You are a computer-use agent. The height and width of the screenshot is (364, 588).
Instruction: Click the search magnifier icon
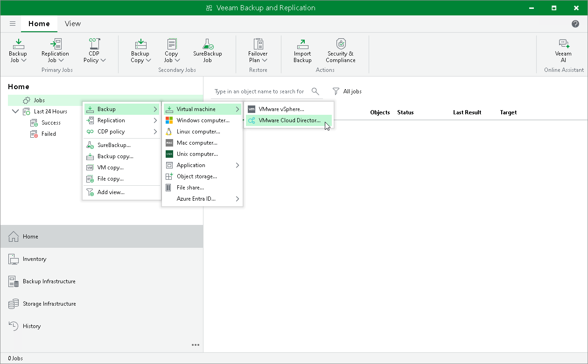coord(315,91)
